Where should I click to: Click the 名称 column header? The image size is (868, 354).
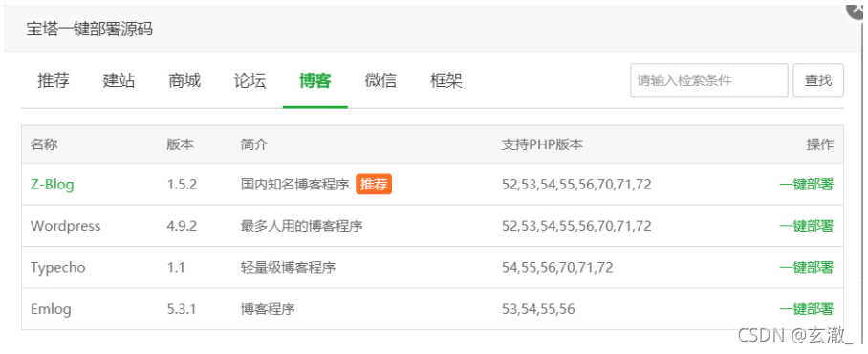coord(44,144)
